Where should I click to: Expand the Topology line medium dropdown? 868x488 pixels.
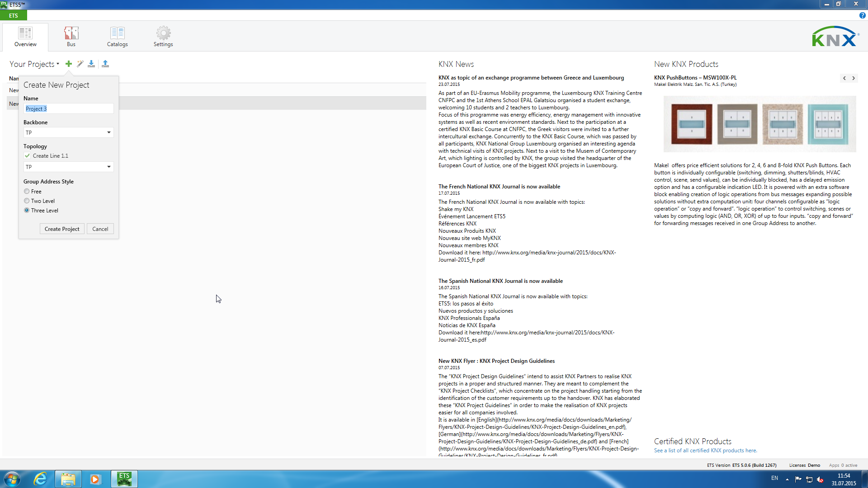click(108, 167)
